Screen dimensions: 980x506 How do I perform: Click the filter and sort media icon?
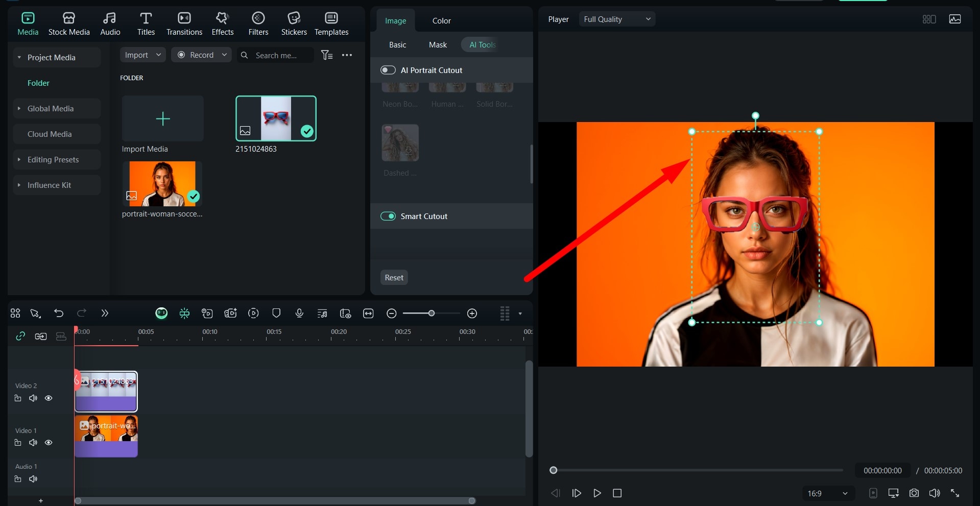327,55
